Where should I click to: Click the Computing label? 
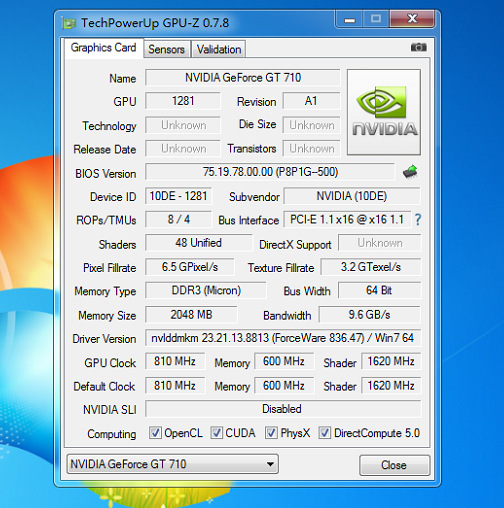112,434
